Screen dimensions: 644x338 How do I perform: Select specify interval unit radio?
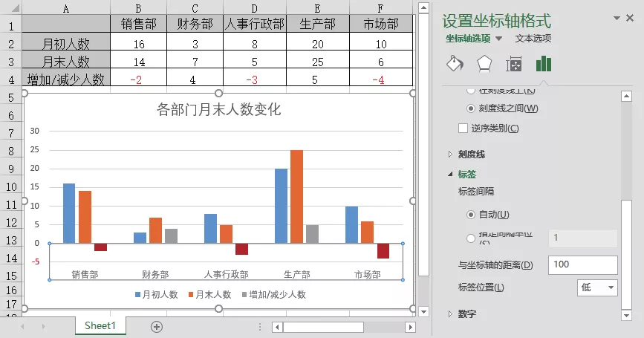471,238
